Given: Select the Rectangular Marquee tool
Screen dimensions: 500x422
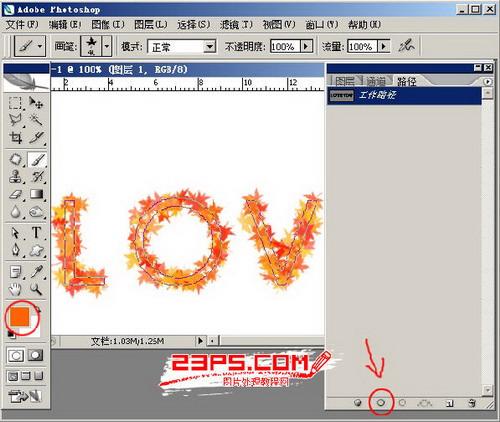Looking at the screenshot, I should (x=15, y=103).
